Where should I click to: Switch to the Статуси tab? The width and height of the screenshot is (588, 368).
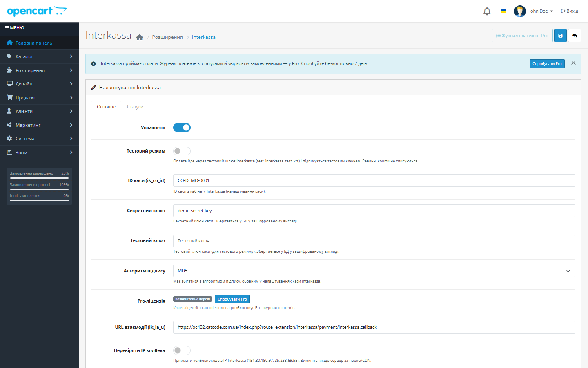[x=135, y=107]
